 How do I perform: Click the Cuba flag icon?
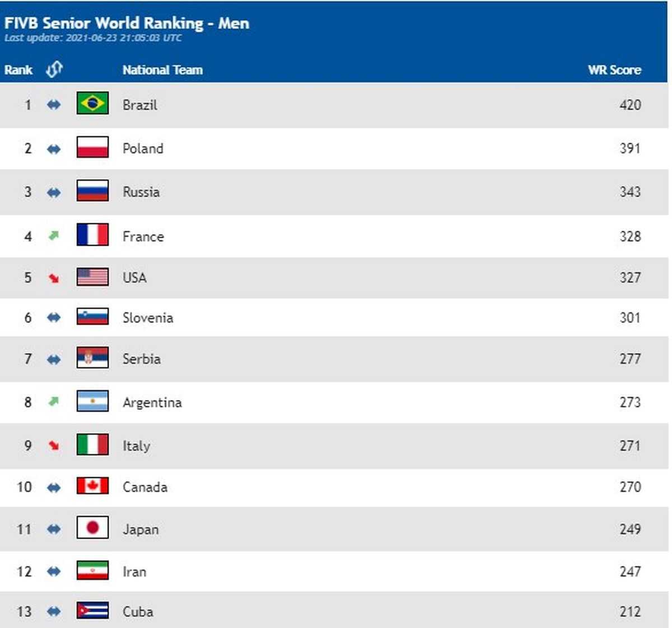(92, 611)
